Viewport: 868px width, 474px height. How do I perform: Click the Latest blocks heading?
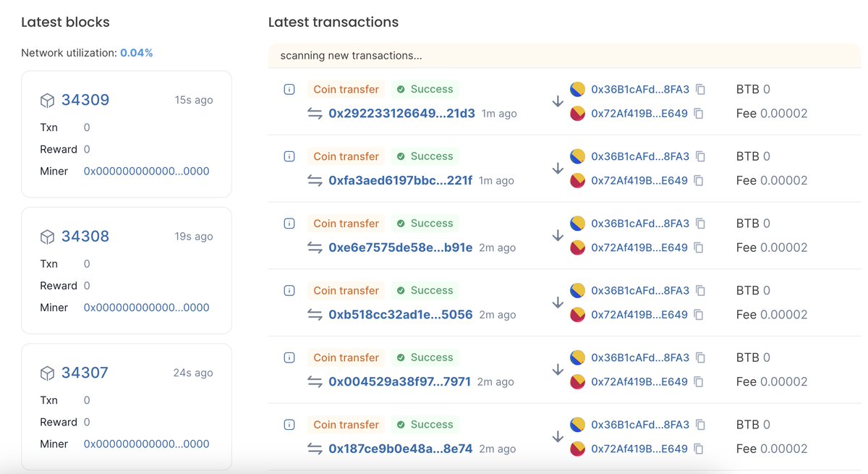(65, 22)
